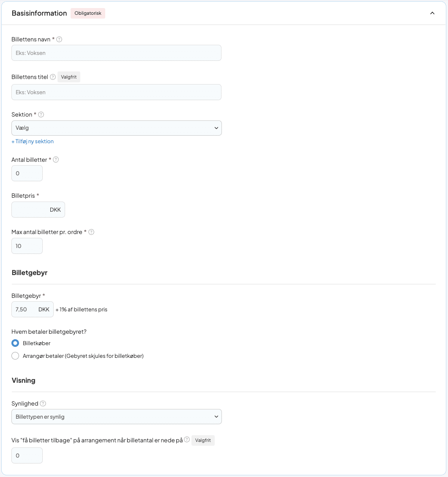Click the "få billetter tilbage" threshold field
Viewport: 448px width, 477px height.
27,455
